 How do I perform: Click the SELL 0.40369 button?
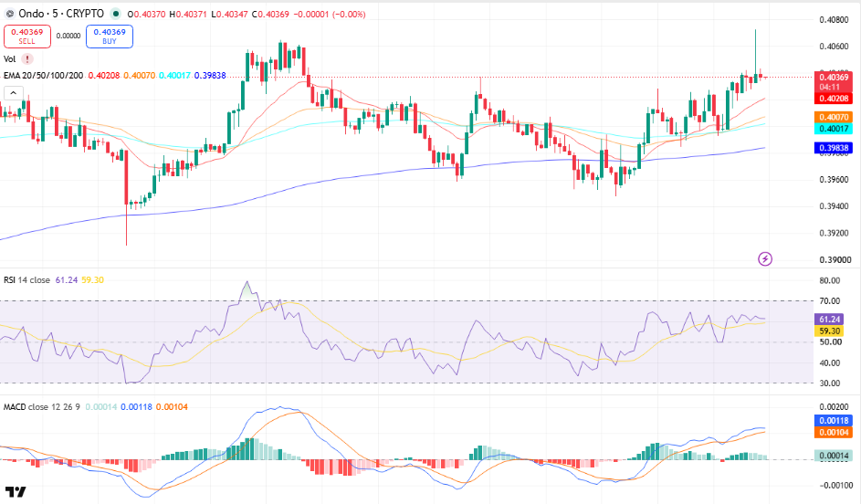coord(26,37)
